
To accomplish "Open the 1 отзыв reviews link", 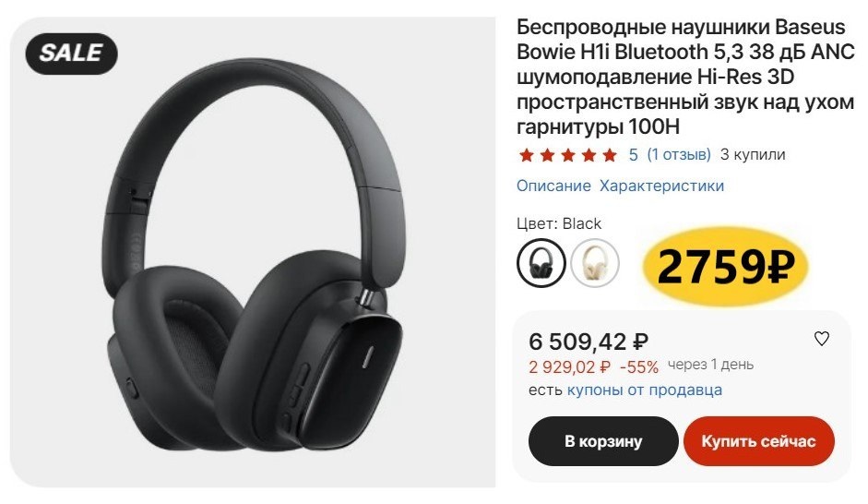I will pos(679,154).
